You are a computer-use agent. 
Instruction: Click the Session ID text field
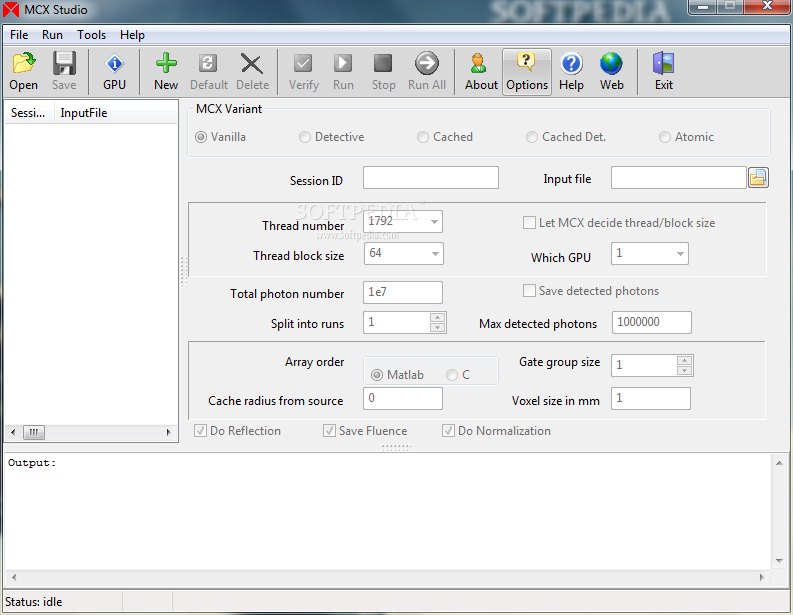click(430, 178)
